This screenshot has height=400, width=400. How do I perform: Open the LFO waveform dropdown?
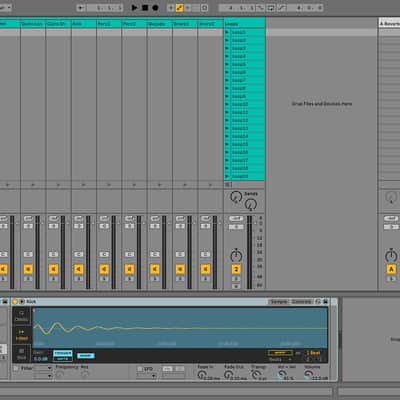pos(147,376)
